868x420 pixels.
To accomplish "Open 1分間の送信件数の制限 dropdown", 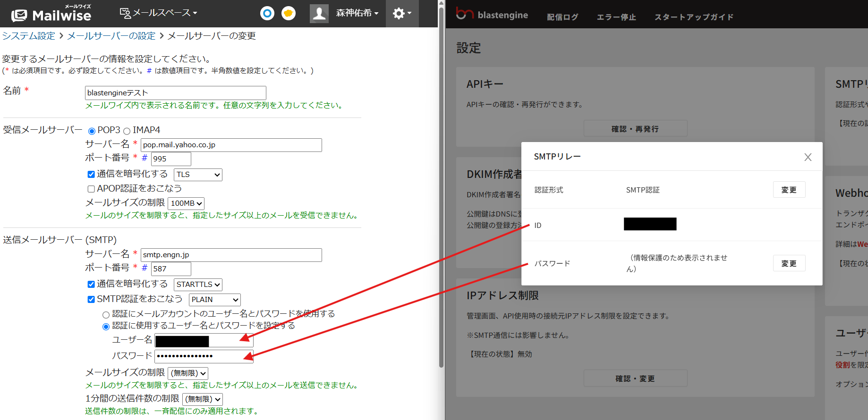I will coord(202,399).
